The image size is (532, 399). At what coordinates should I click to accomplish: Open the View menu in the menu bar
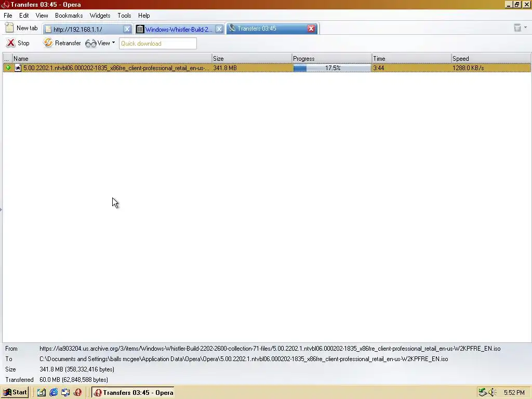[x=42, y=16]
